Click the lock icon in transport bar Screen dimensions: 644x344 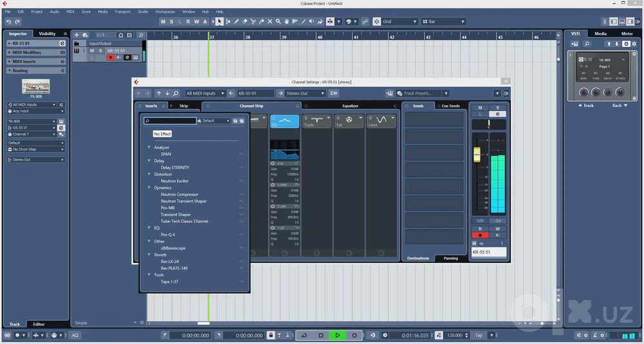pyautogui.click(x=270, y=336)
